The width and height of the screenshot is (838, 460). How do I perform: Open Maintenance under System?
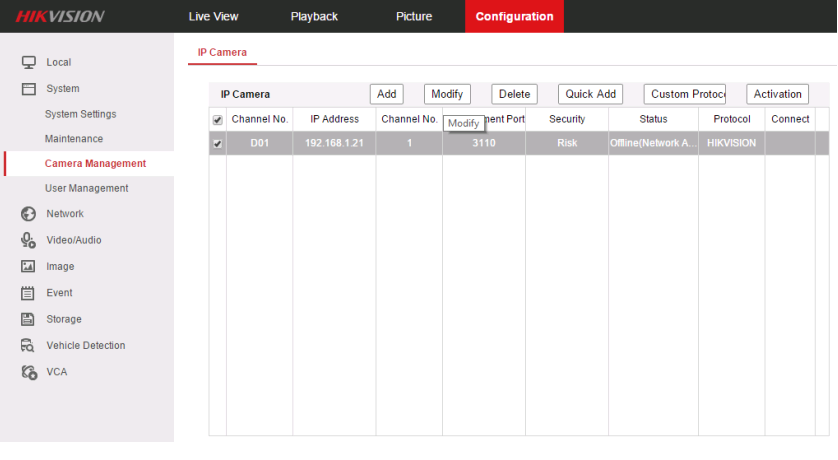tap(74, 139)
